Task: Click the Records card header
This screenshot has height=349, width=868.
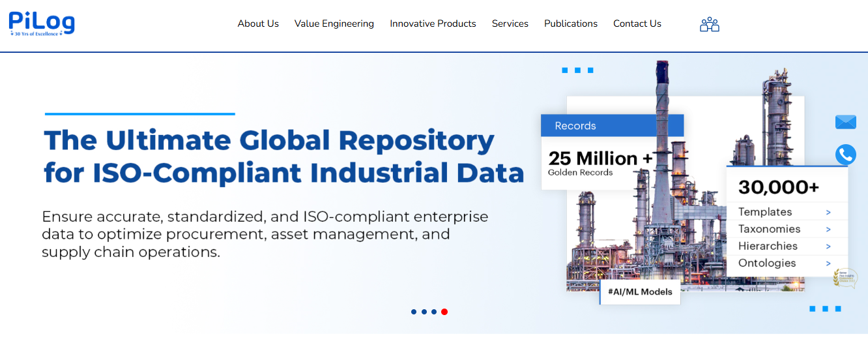Action: [x=613, y=126]
